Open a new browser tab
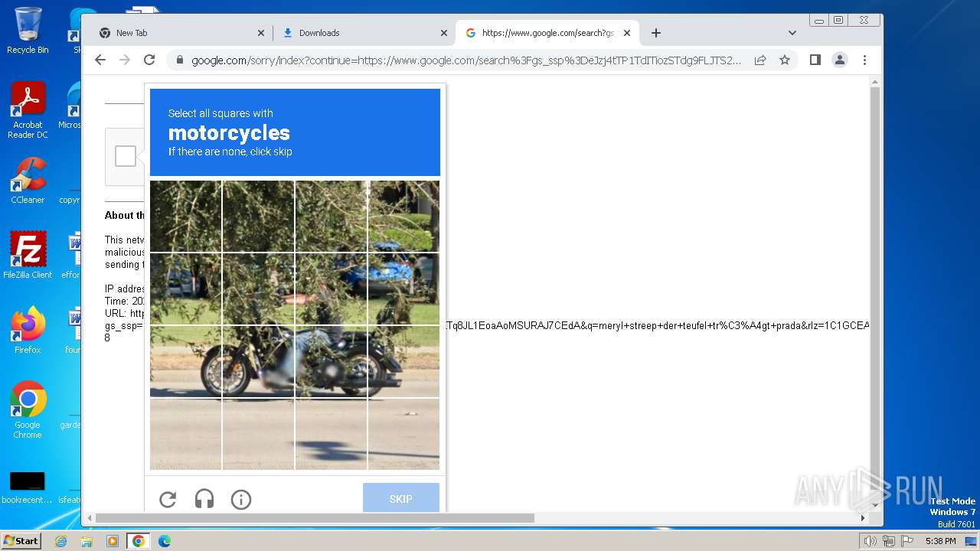The width and height of the screenshot is (980, 551). 656,33
